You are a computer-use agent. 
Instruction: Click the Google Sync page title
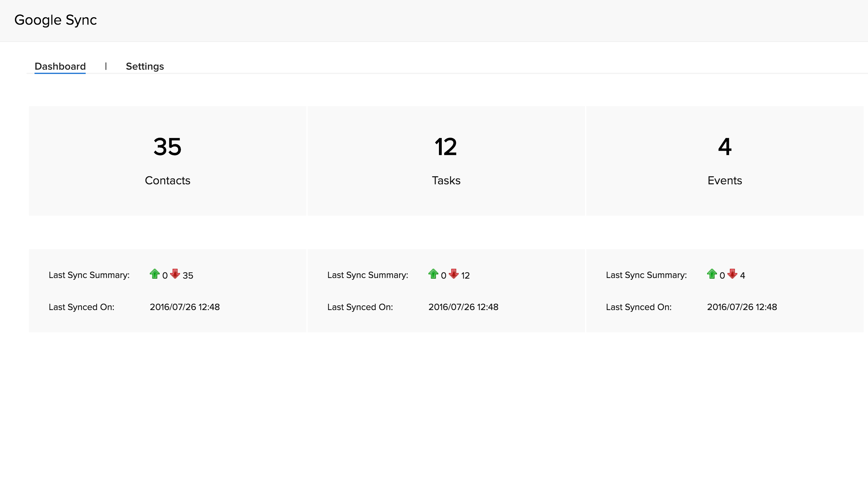click(55, 20)
